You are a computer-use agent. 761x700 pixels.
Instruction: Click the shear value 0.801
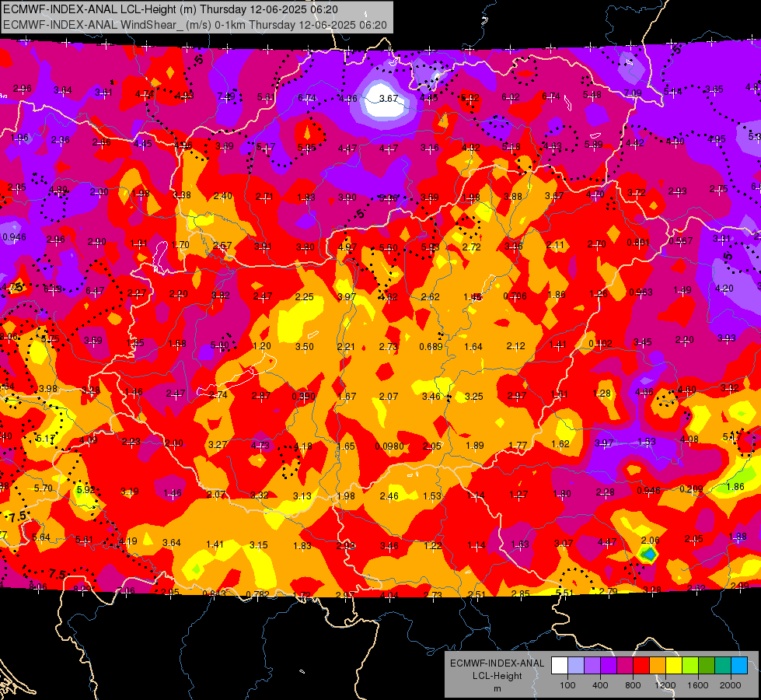[x=638, y=243]
